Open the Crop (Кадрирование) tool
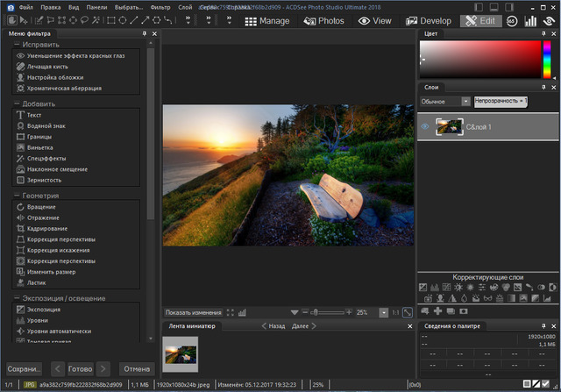 click(x=48, y=228)
